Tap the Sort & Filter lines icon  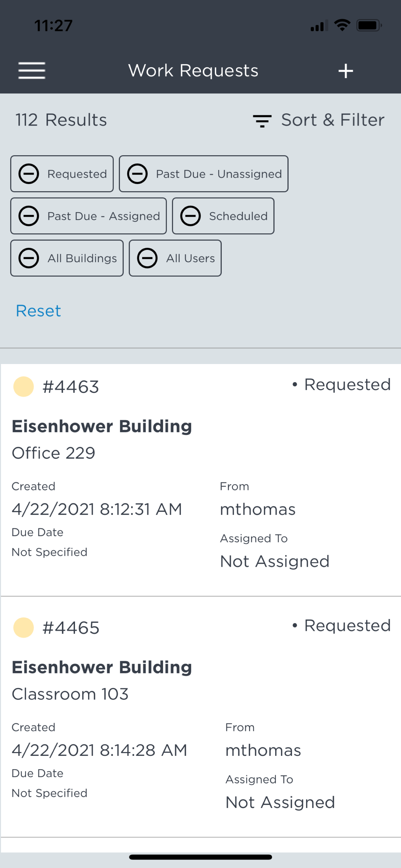[262, 121]
